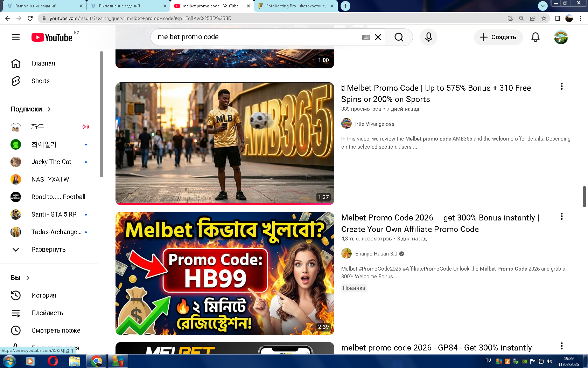The height and width of the screenshot is (368, 588).
Task: Open more options for Affiliate Promo Code video
Action: coord(562,217)
